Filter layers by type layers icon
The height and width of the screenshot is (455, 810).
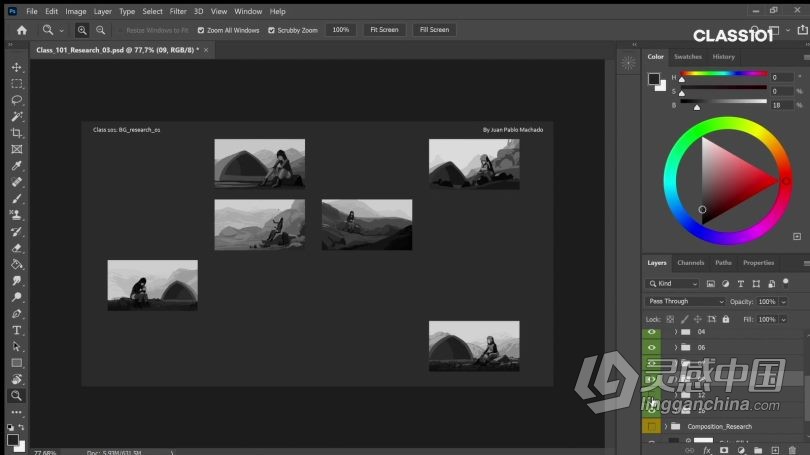click(741, 284)
